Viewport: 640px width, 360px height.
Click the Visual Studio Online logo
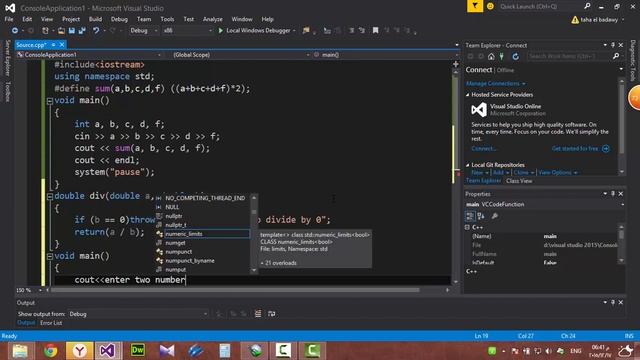point(479,110)
